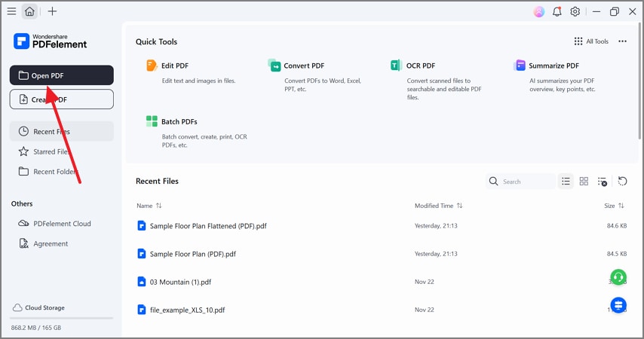Click the cloud storage usage bar
Screen dimensions: 644x339
pyautogui.click(x=62, y=318)
